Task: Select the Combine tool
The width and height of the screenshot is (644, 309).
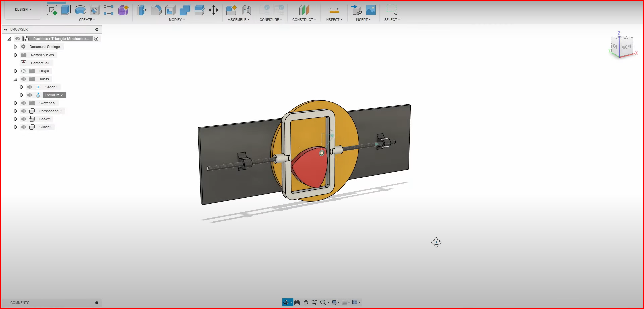Action: click(185, 10)
